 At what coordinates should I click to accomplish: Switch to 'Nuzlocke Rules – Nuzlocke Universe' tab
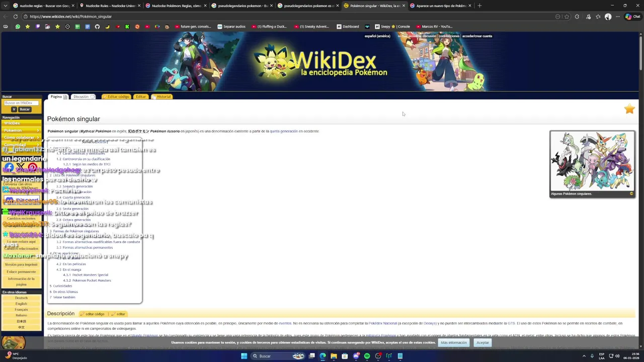(x=110, y=6)
